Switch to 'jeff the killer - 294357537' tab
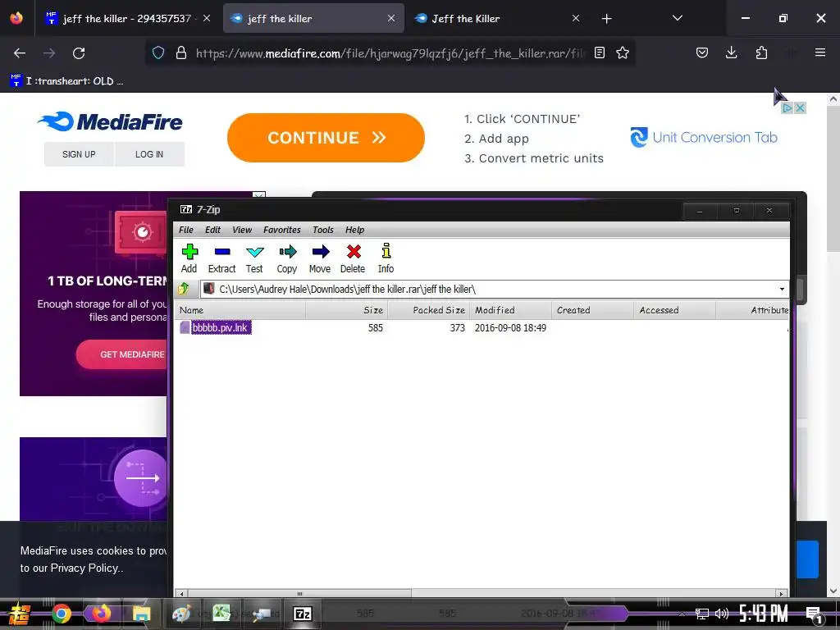This screenshot has width=840, height=630. tap(127, 19)
